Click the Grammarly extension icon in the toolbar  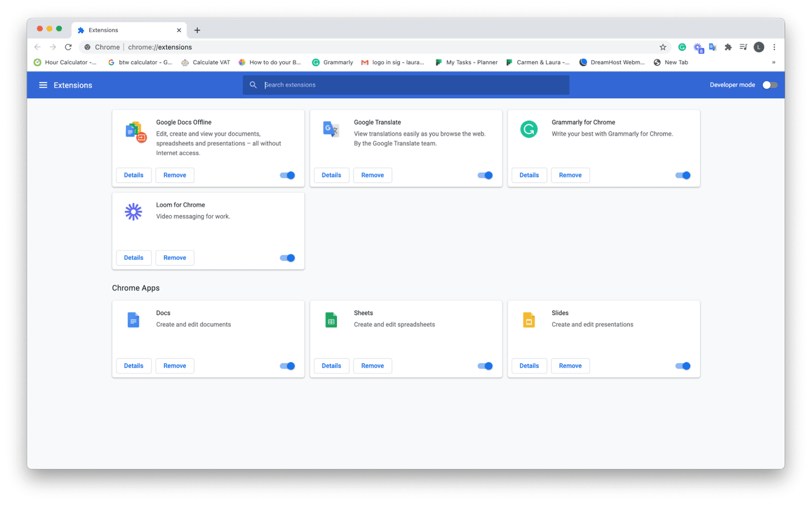(682, 47)
